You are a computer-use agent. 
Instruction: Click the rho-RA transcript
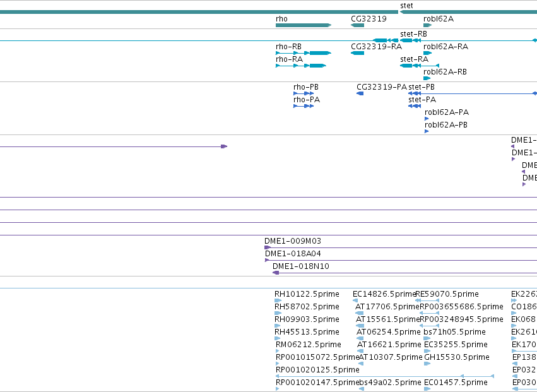(301, 66)
